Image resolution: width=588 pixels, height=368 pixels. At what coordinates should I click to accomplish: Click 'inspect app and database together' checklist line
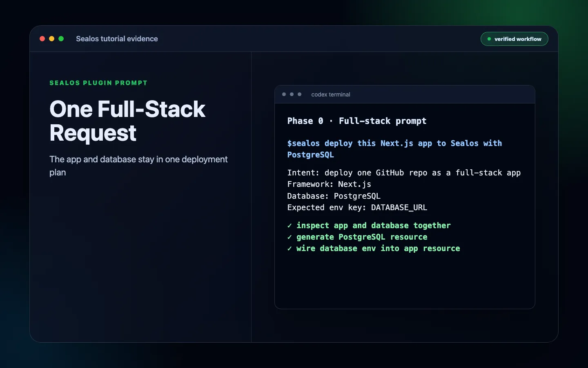click(x=369, y=225)
